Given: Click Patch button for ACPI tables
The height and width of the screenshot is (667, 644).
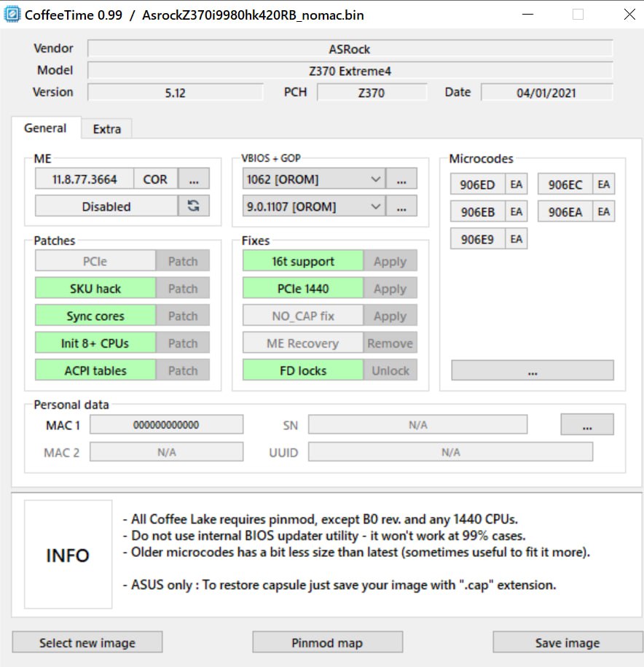Looking at the screenshot, I should (x=183, y=370).
